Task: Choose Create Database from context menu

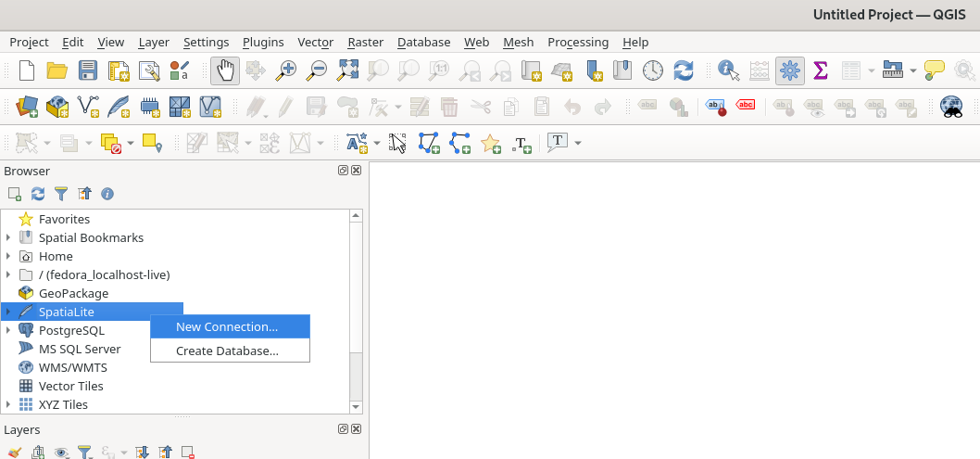Action: click(230, 351)
